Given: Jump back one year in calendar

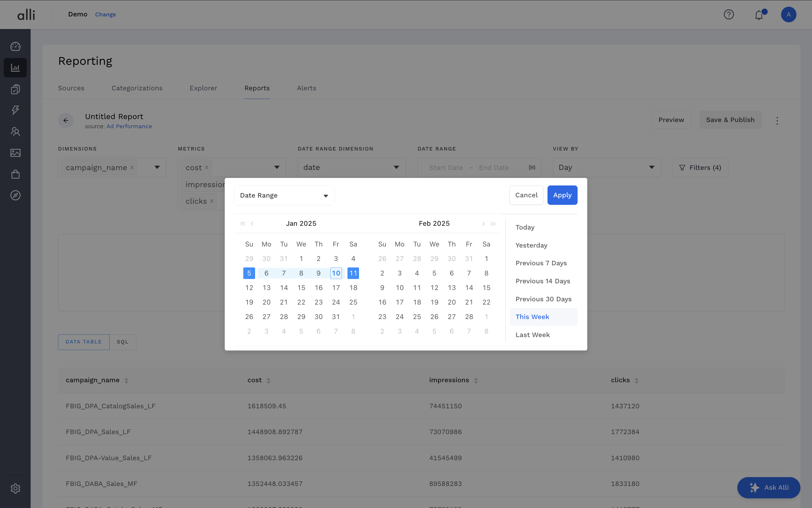Looking at the screenshot, I should [x=242, y=223].
